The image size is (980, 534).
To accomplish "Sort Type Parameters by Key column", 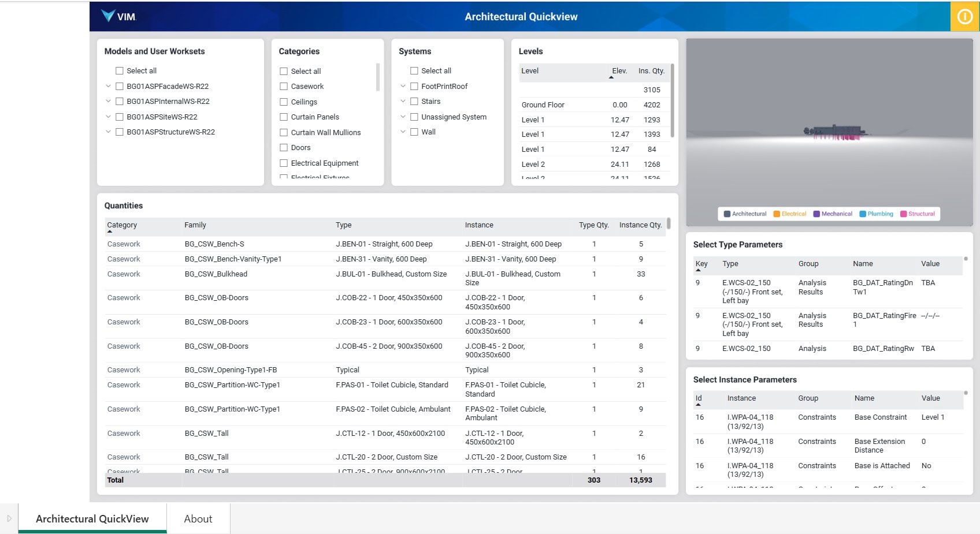I will (x=701, y=264).
